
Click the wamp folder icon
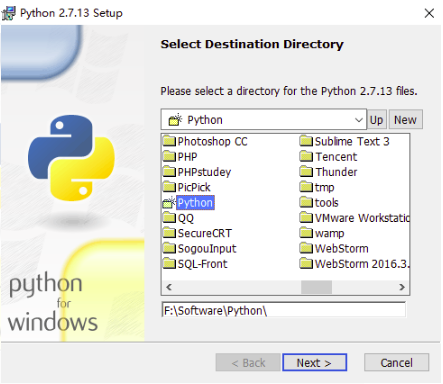(x=306, y=233)
